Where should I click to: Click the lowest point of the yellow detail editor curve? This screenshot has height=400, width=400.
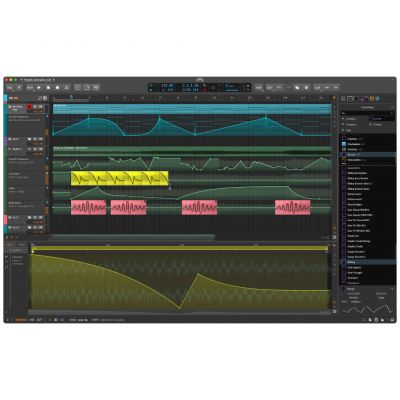click(x=180, y=308)
